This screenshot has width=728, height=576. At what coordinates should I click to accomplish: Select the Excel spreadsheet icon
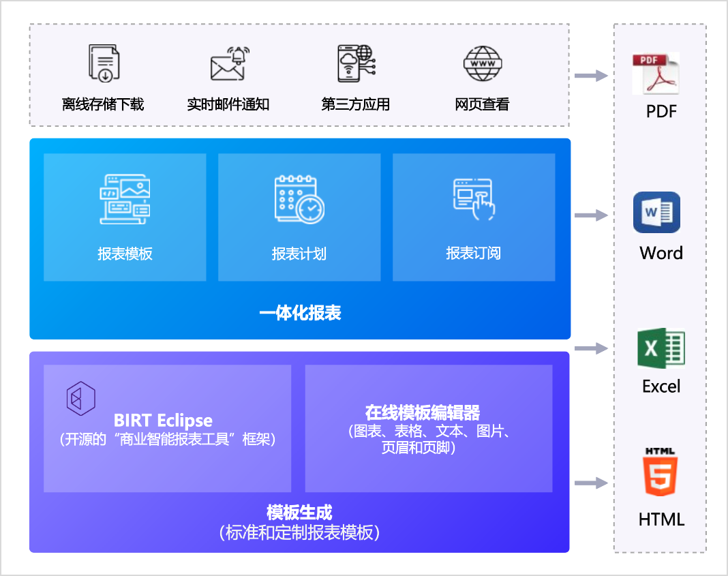click(661, 348)
